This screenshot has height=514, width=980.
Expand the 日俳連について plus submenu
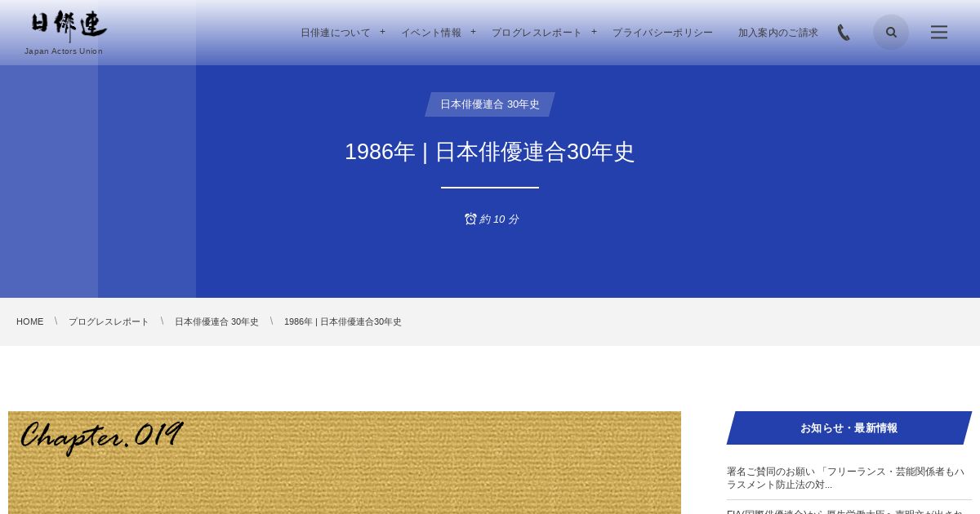click(382, 32)
